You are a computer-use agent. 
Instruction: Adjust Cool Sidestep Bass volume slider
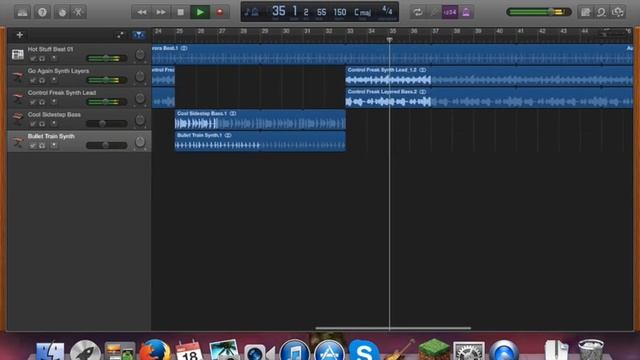pyautogui.click(x=107, y=123)
